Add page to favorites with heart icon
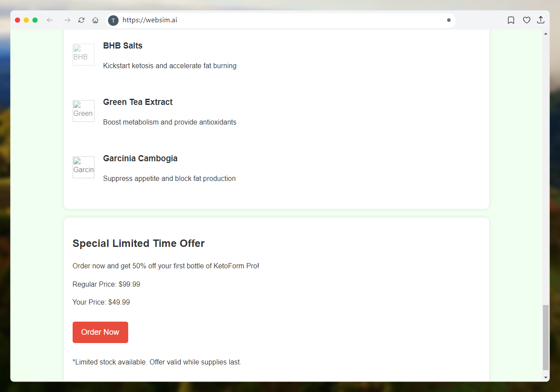 pos(527,20)
